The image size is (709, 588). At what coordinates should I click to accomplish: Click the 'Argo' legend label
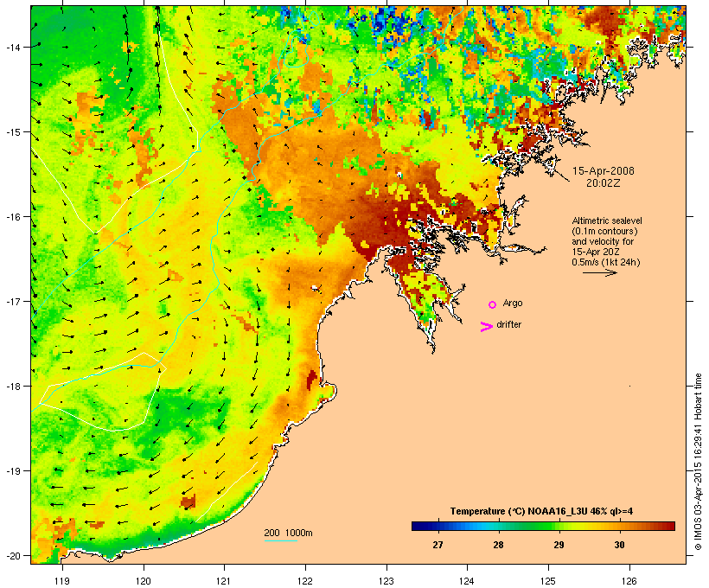click(513, 303)
